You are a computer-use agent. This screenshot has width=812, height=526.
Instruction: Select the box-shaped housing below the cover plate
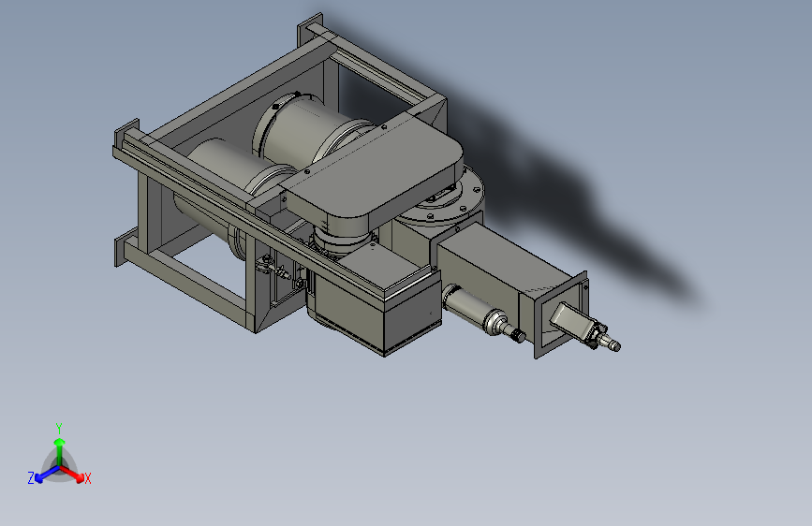coord(376,300)
